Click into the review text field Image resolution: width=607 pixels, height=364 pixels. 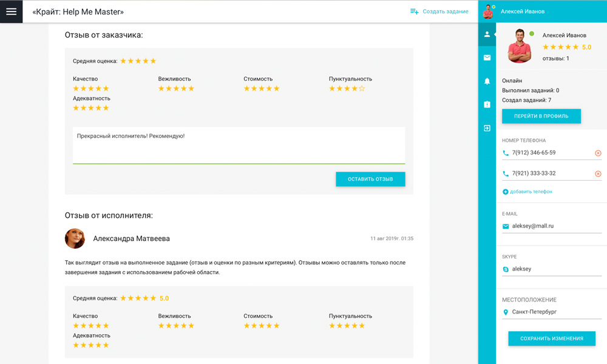click(239, 144)
